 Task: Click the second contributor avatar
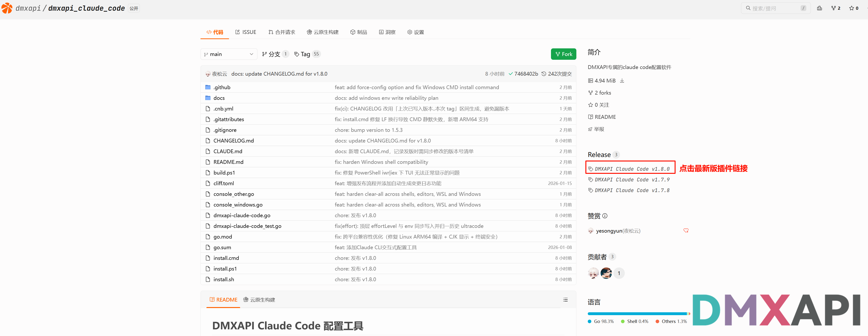(606, 273)
